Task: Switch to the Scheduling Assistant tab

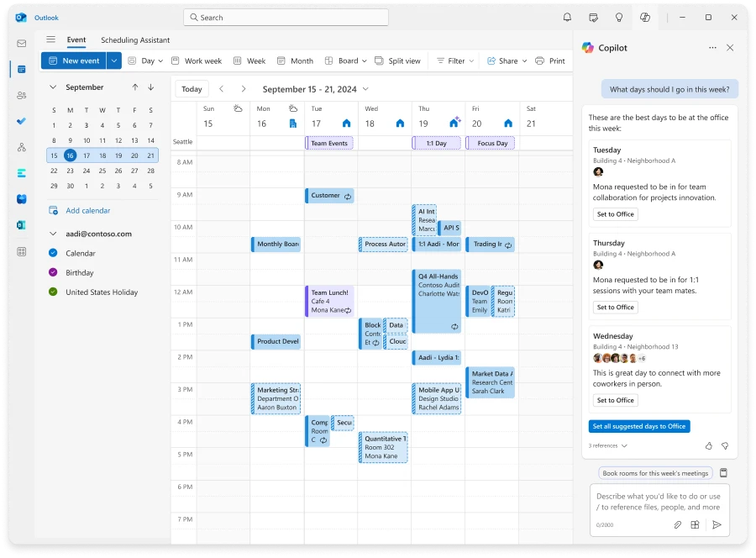Action: (135, 39)
